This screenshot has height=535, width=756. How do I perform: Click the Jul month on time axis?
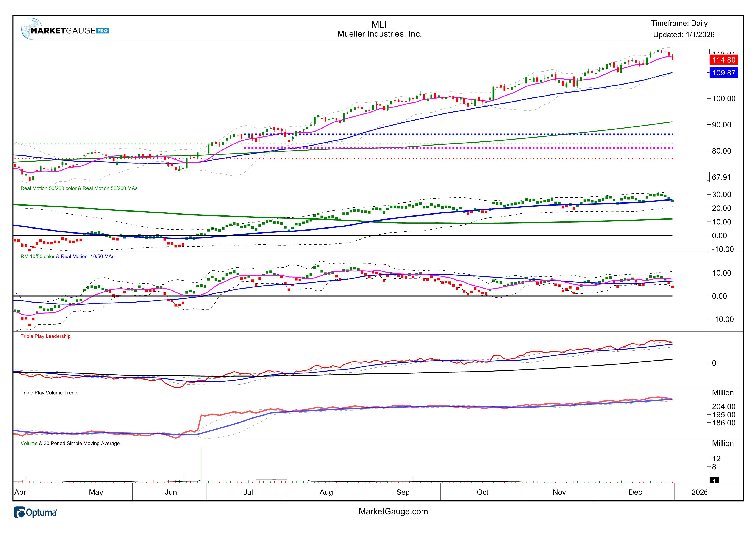[x=248, y=493]
